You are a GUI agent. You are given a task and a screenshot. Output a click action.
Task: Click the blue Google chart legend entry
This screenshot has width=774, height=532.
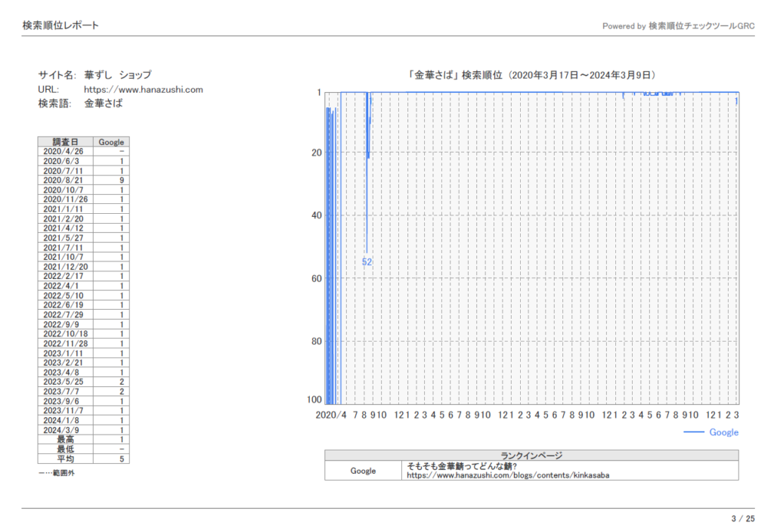click(711, 432)
